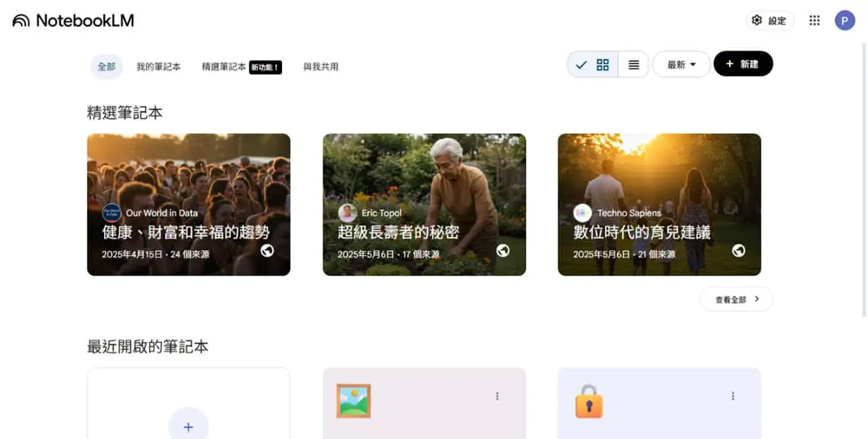Select the 我的筆記本 tab

158,67
